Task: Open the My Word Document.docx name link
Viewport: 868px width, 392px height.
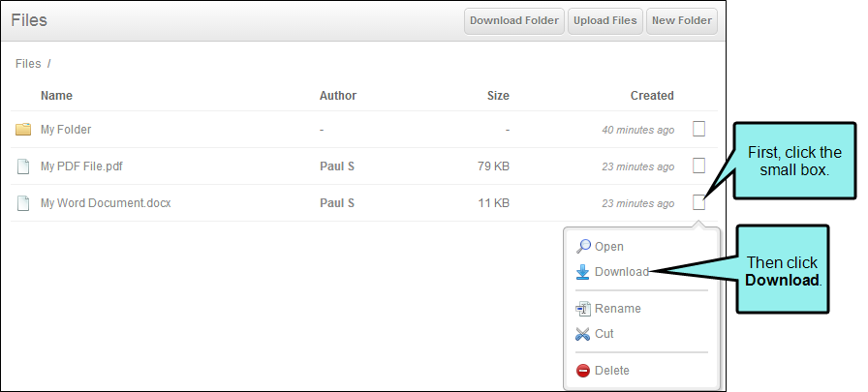Action: (106, 203)
